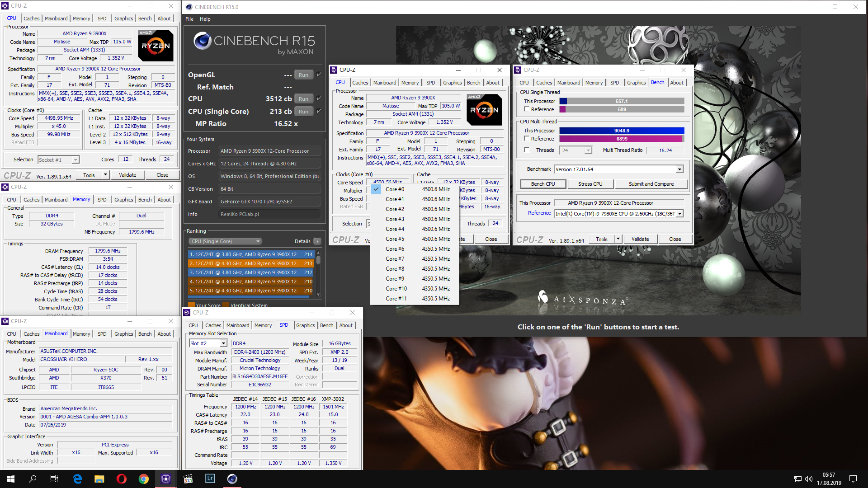Open Lightroom from the taskbar
The image size is (868, 488).
[210, 479]
